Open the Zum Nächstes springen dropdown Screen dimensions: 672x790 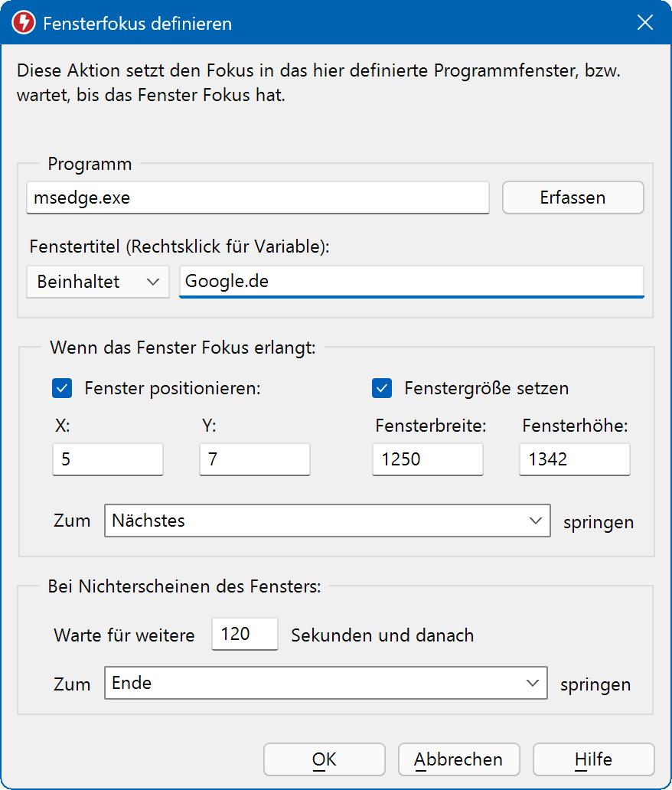coord(327,521)
